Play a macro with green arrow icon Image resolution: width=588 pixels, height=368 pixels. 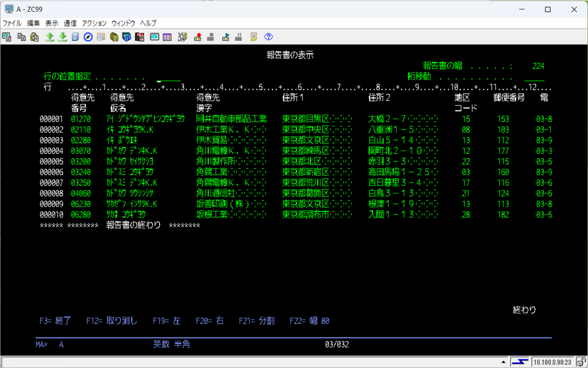point(226,37)
